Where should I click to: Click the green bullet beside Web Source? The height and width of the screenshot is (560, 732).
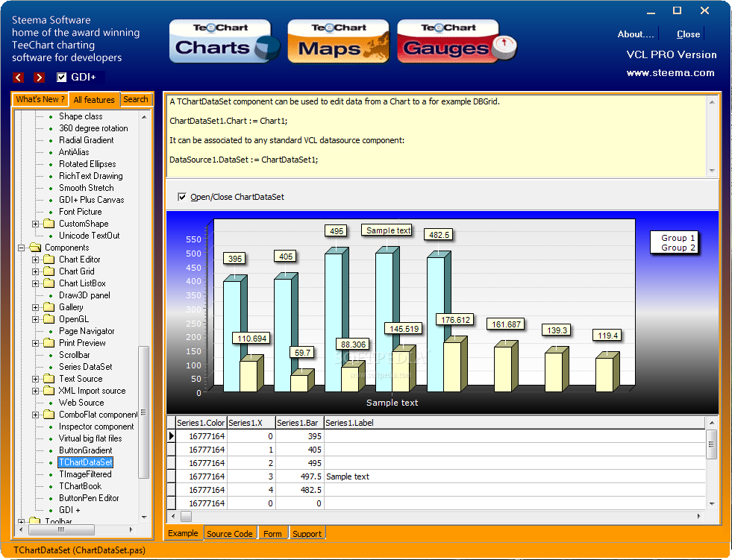point(51,403)
